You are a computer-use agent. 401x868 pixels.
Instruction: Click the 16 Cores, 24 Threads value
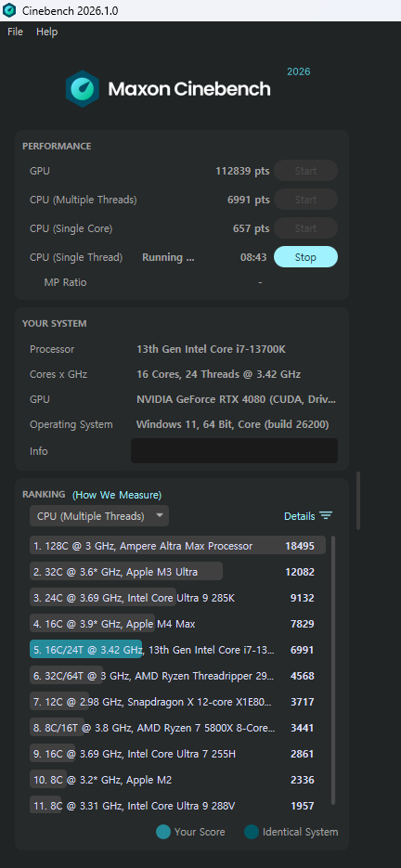click(219, 374)
